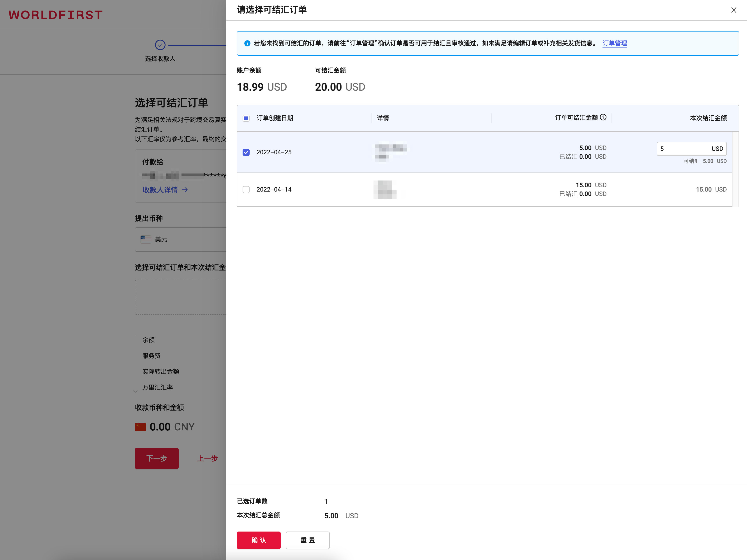Click the US flag in the currency field

click(146, 239)
